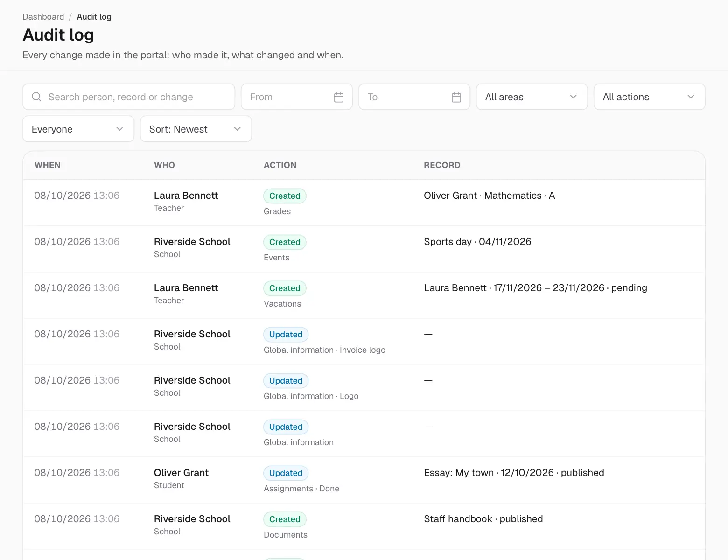Image resolution: width=728 pixels, height=560 pixels.
Task: Click the search magnifier icon
Action: pyautogui.click(x=36, y=97)
